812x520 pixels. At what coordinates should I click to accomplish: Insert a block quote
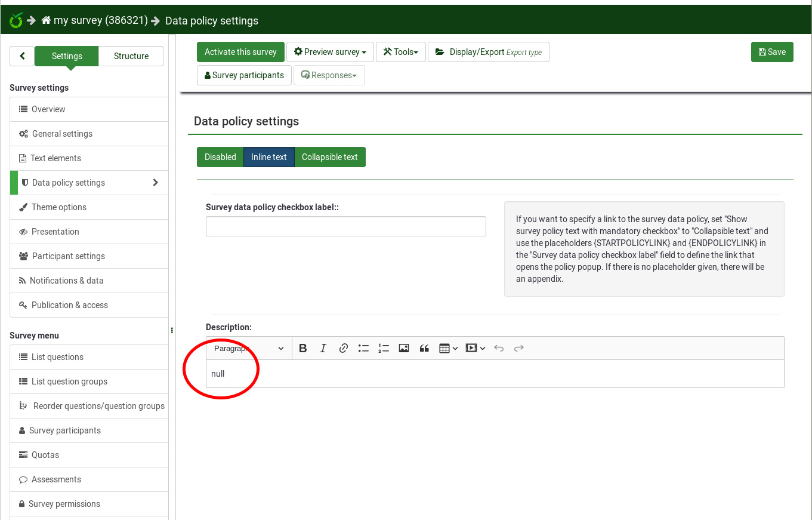click(x=424, y=348)
